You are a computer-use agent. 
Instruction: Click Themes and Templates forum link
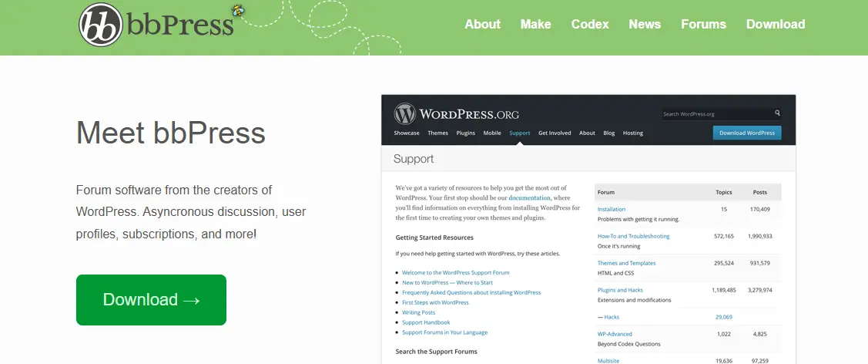[626, 263]
